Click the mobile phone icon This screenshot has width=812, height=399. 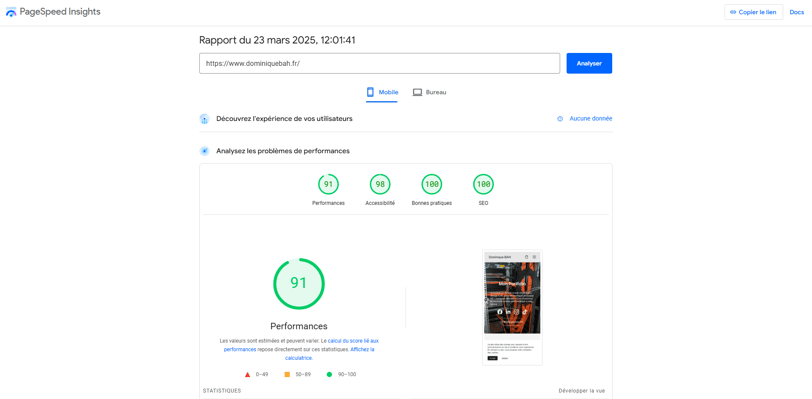370,92
